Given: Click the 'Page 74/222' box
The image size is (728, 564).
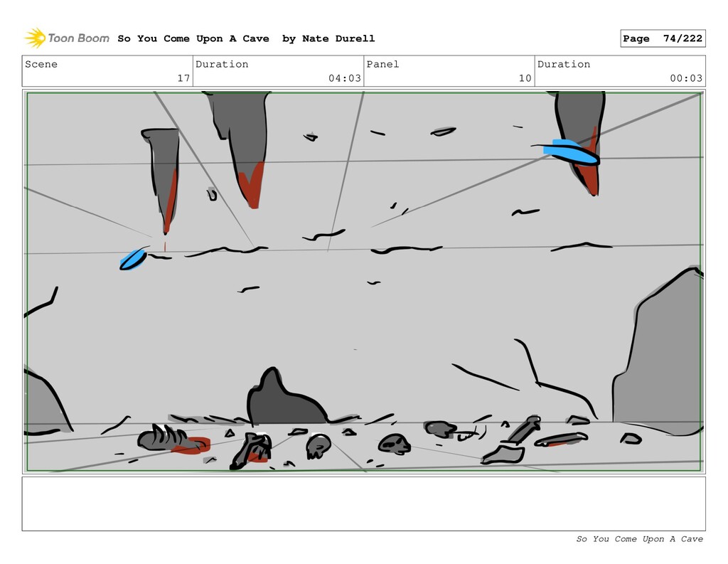Looking at the screenshot, I should pos(663,38).
